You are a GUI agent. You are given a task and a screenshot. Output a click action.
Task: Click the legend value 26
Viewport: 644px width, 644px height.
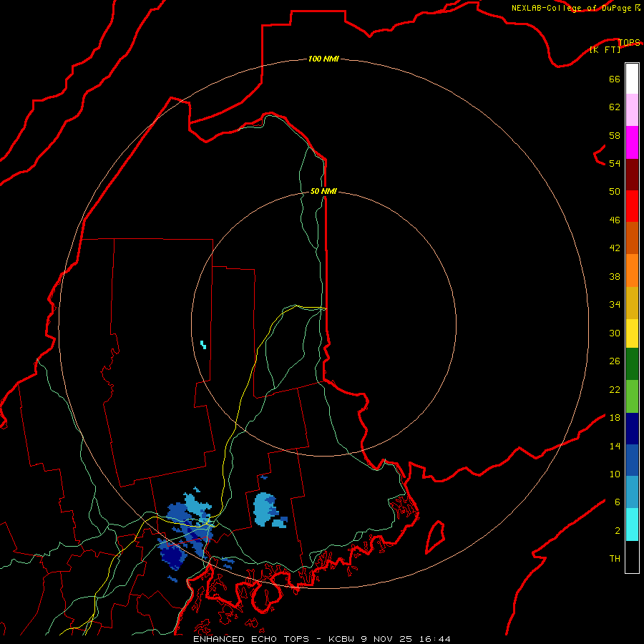click(x=615, y=361)
